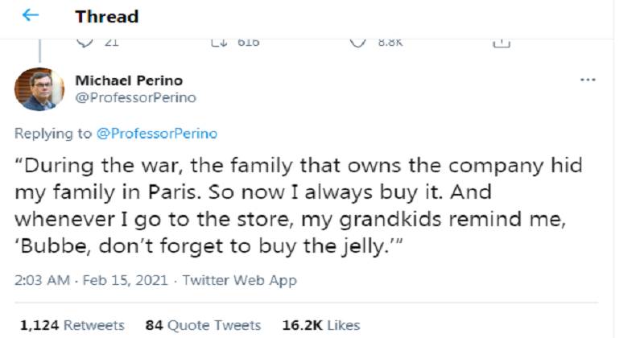The image size is (644, 338).
Task: Click the Feb 15, 2021 date
Action: [x=126, y=280]
